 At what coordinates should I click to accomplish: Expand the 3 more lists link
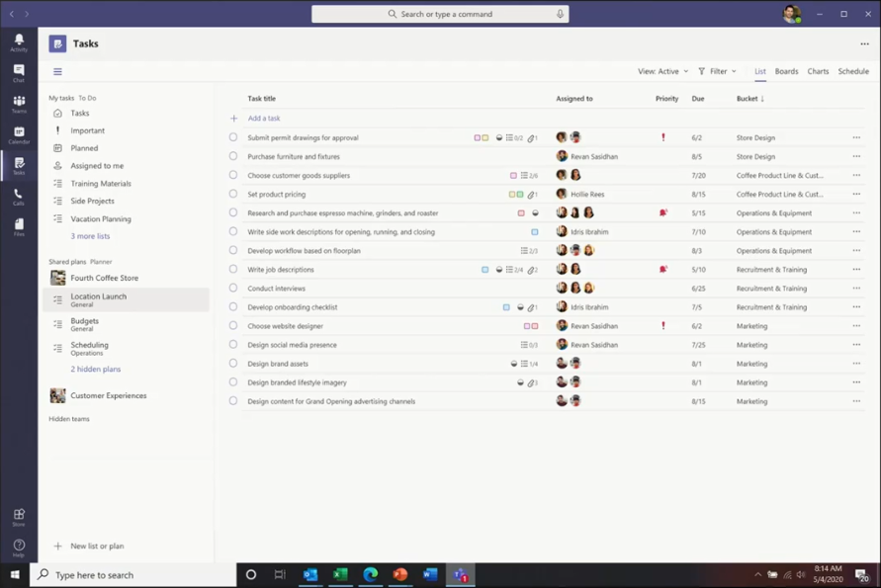(90, 236)
